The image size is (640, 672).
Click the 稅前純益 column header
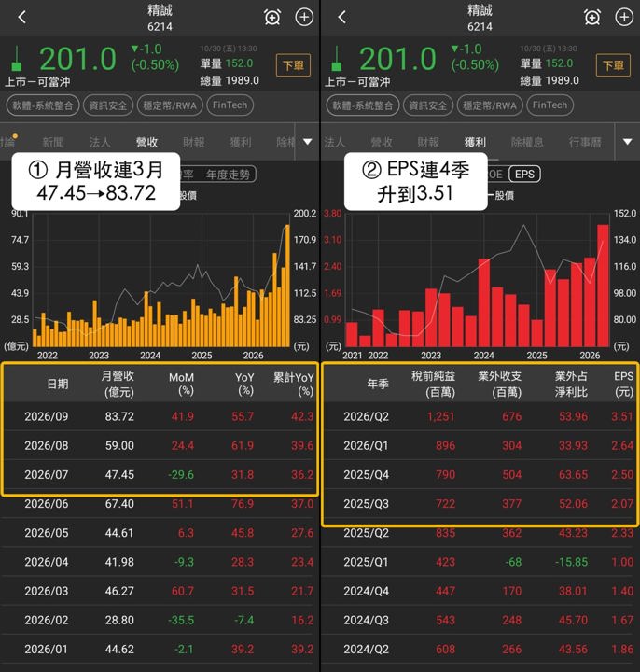point(434,384)
